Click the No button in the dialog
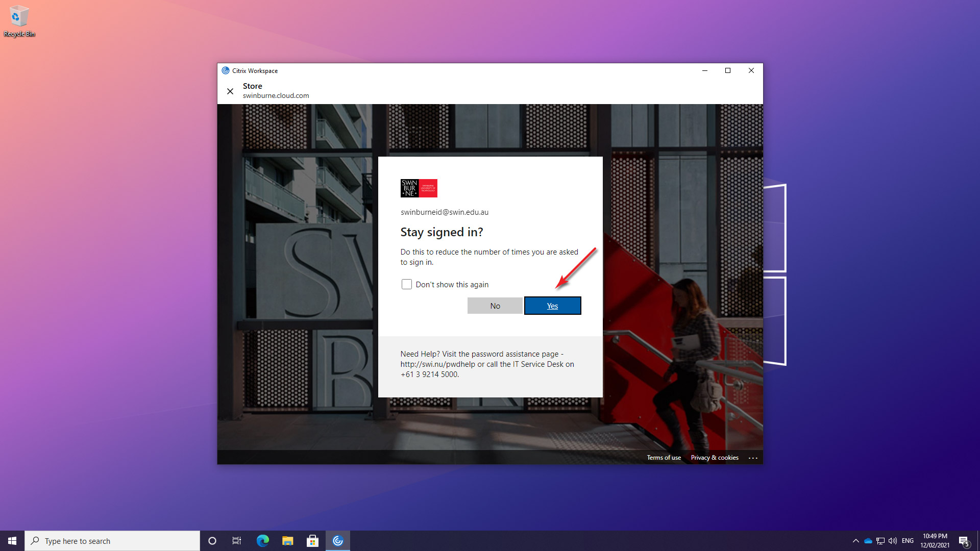980x551 pixels. point(495,306)
